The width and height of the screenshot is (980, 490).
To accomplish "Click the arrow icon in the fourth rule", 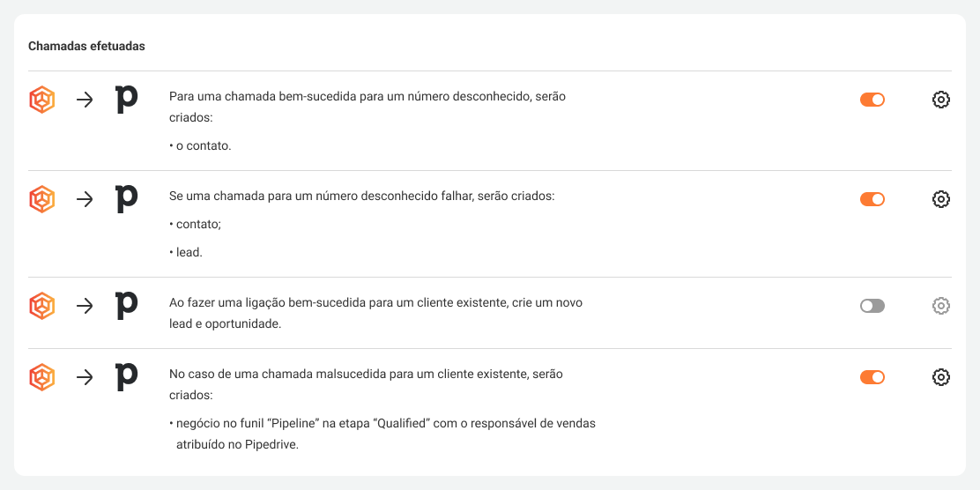I will [85, 377].
